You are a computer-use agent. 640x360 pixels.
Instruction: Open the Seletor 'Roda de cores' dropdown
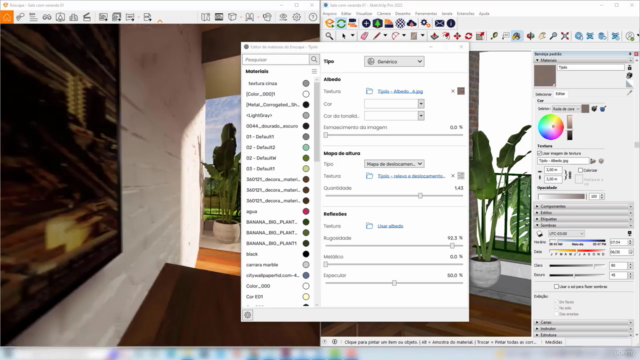[x=566, y=109]
